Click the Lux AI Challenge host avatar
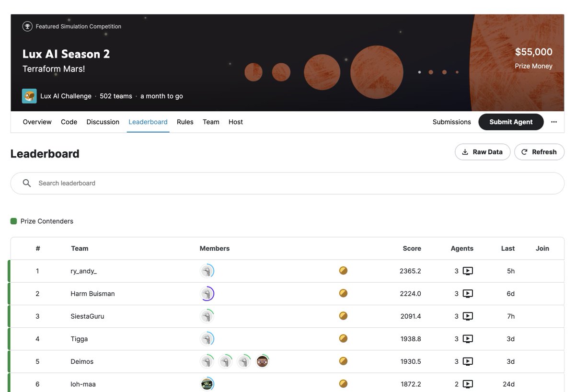 coord(29,96)
